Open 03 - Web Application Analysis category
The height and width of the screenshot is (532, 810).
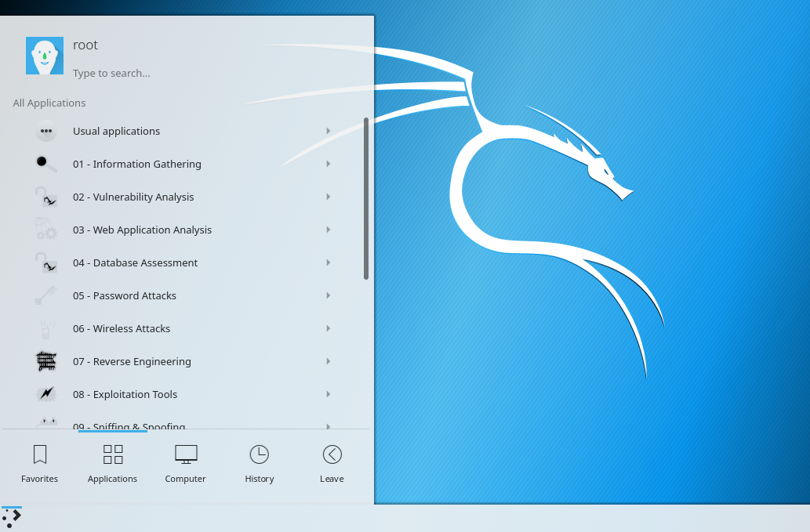(x=181, y=230)
